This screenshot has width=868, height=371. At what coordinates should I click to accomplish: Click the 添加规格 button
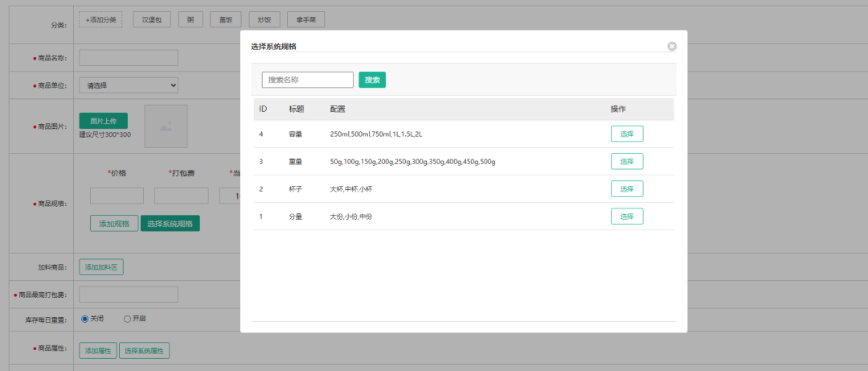[x=113, y=224]
